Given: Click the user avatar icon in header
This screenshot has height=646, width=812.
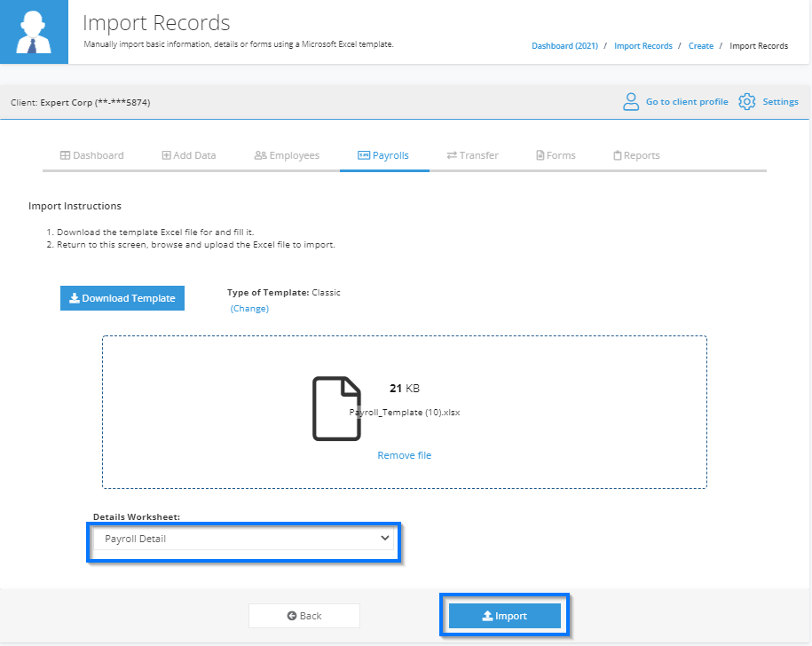Looking at the screenshot, I should click(34, 32).
